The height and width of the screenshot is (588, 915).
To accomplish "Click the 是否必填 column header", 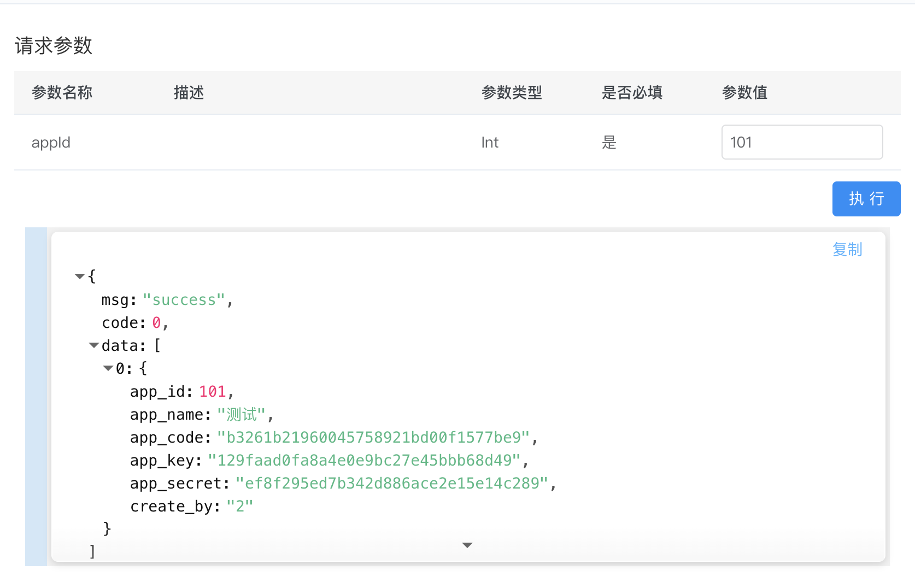I will (632, 93).
